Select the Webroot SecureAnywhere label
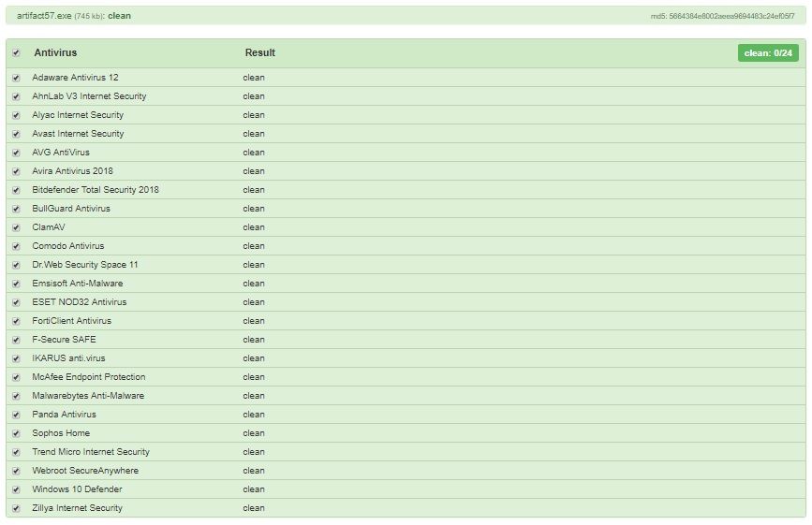The image size is (812, 525). click(x=85, y=471)
